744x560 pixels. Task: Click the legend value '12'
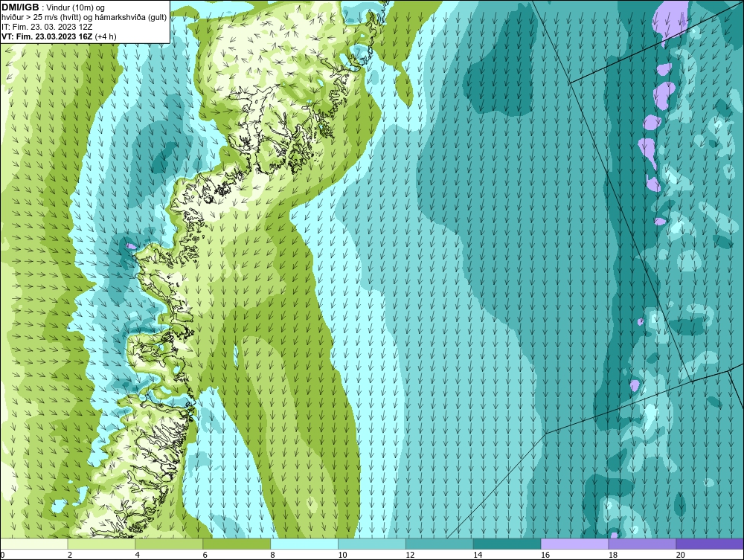point(410,555)
